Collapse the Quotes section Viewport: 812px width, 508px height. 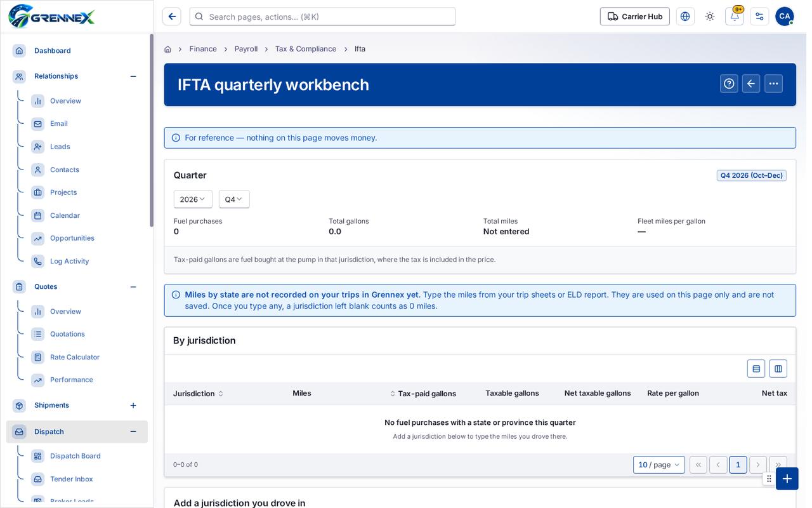(133, 287)
